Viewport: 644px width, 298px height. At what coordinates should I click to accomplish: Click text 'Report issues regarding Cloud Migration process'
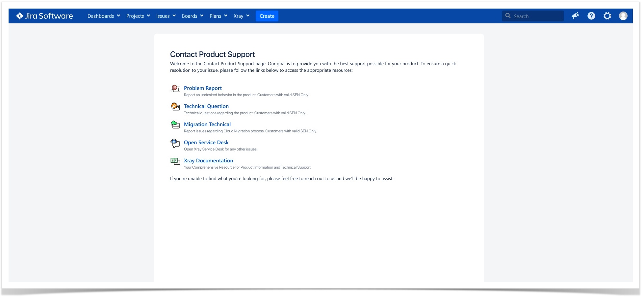tap(224, 131)
